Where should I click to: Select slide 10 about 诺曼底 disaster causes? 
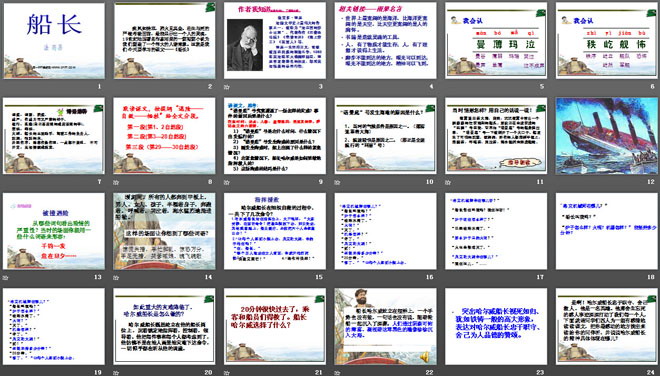[x=386, y=136]
